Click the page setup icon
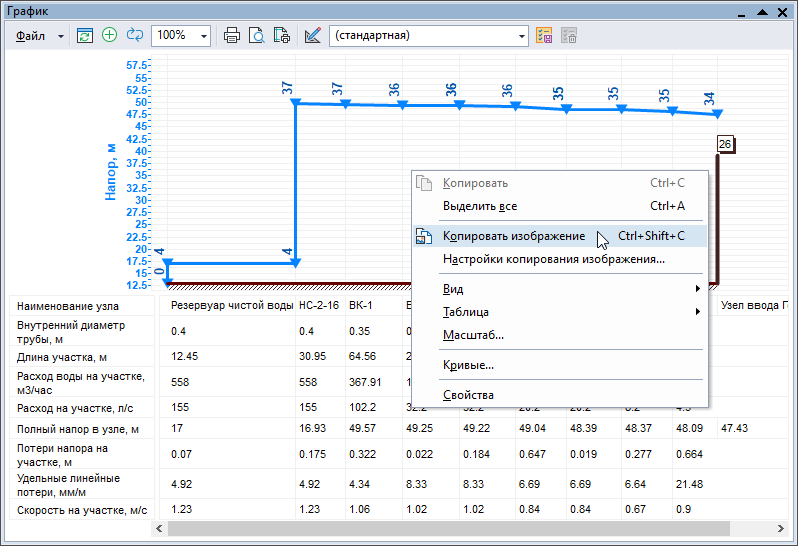 [x=282, y=35]
